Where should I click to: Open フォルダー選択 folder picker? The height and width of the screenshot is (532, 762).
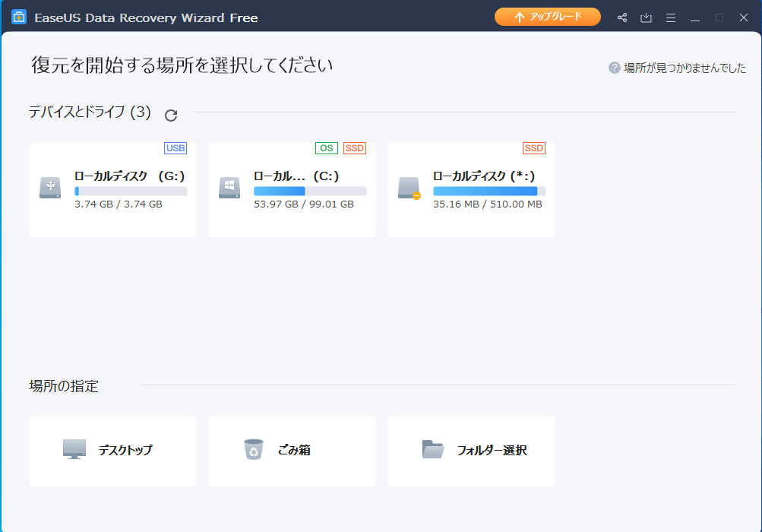pyautogui.click(x=471, y=450)
